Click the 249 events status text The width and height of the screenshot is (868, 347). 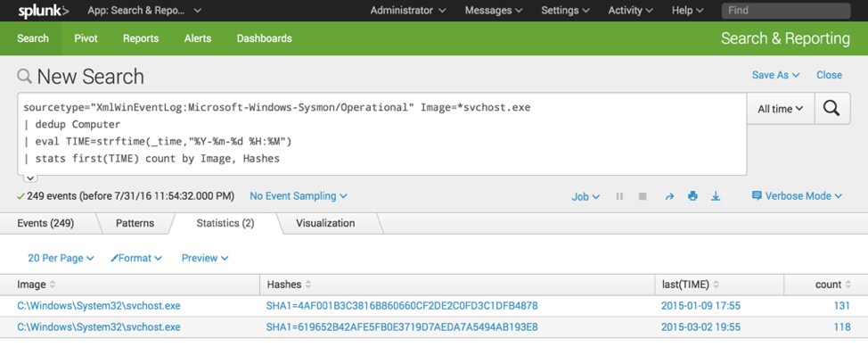point(130,196)
